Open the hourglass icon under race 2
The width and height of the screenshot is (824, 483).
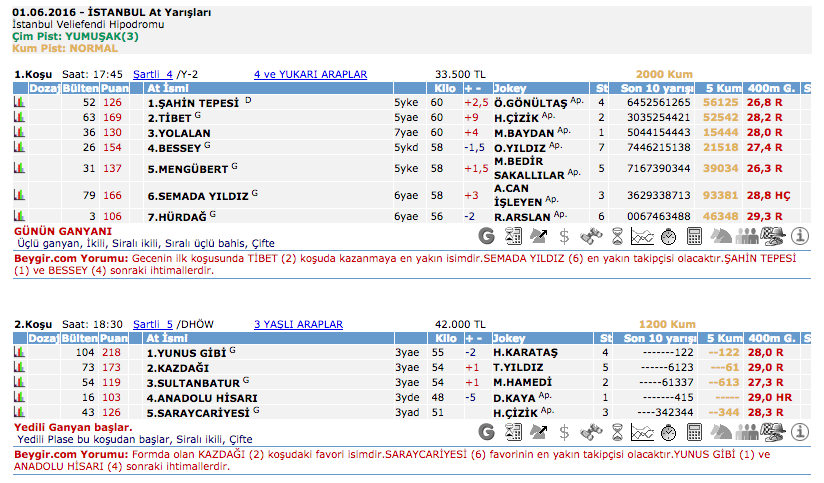617,432
